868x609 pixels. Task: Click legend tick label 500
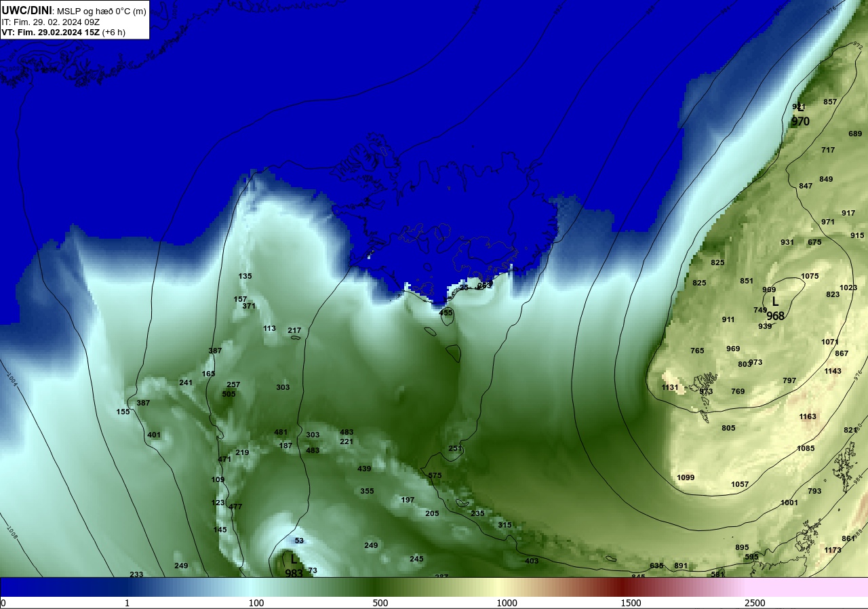(x=380, y=603)
